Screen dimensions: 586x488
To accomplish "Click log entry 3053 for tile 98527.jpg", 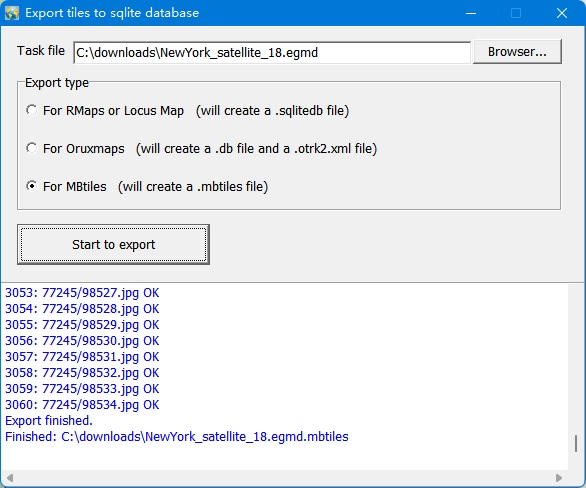I will (x=82, y=293).
